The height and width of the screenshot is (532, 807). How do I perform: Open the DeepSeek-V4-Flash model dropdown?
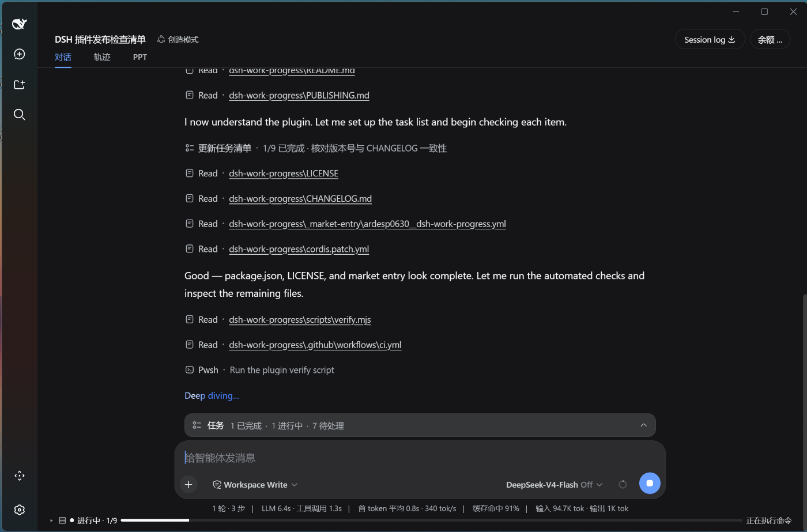(555, 485)
